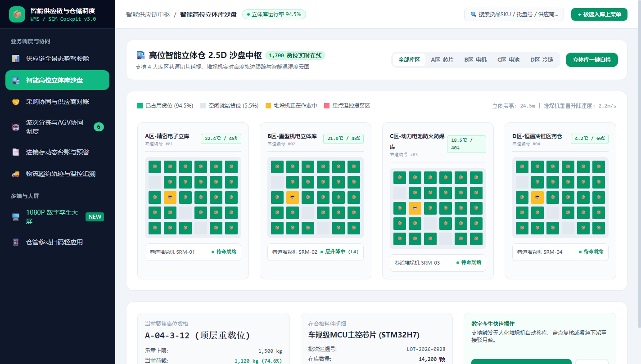
Task: Click the truck icon beside 物流履约轨迹与温控追溯
Action: [x=16, y=174]
